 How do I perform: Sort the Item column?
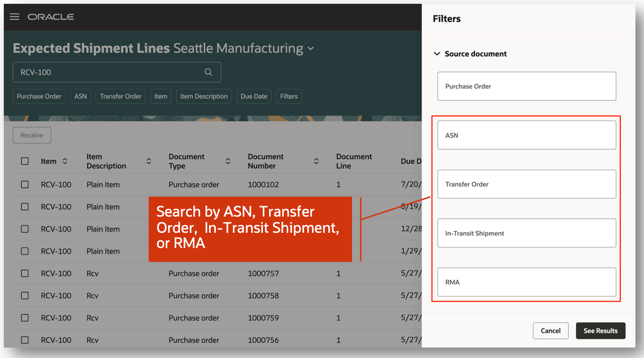click(65, 161)
